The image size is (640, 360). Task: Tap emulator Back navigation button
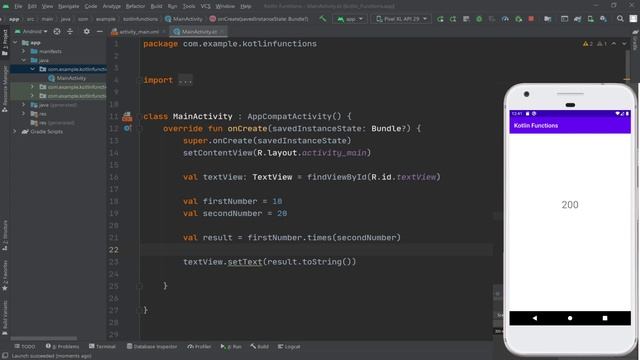click(x=535, y=318)
